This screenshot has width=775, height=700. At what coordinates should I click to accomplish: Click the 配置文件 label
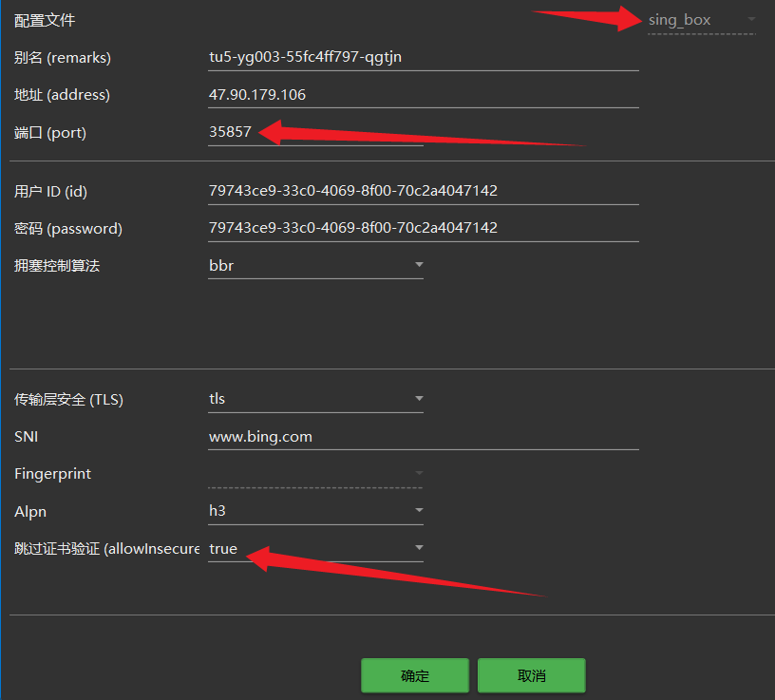tap(45, 20)
